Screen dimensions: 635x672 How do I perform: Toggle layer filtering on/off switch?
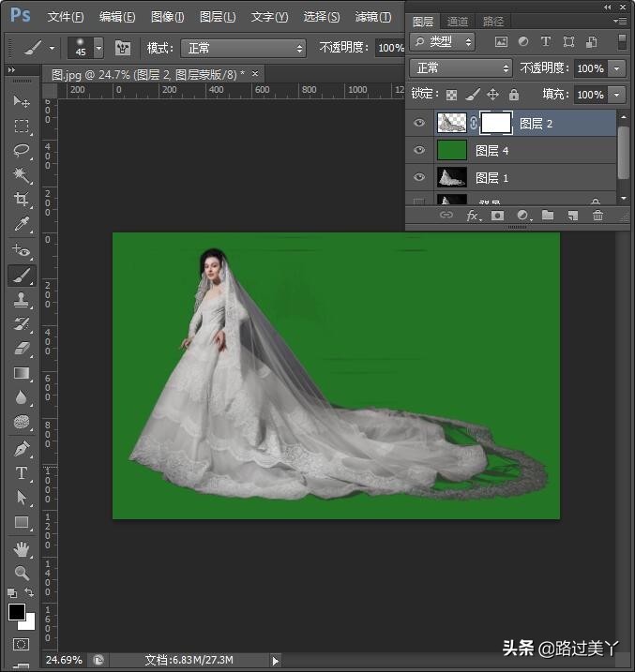(622, 42)
